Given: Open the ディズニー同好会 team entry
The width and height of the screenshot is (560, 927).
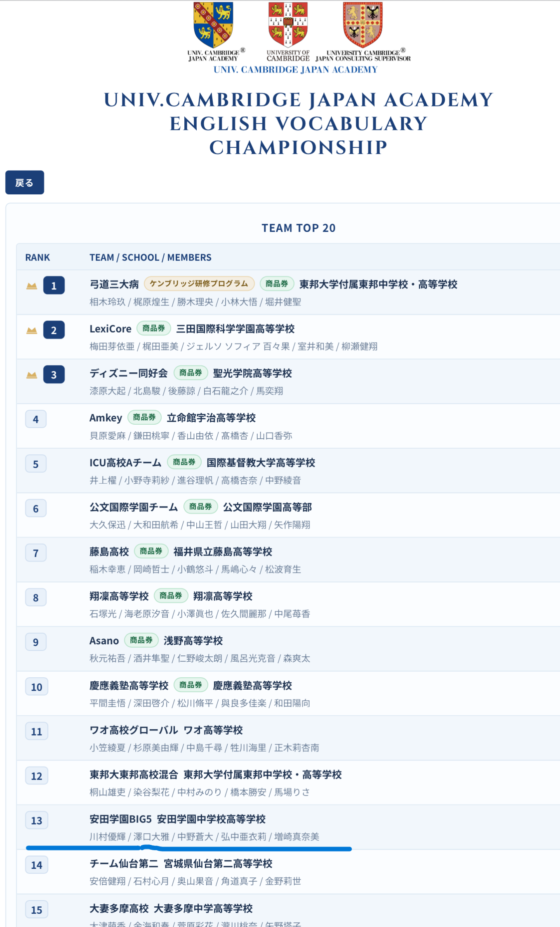Looking at the screenshot, I should [128, 374].
